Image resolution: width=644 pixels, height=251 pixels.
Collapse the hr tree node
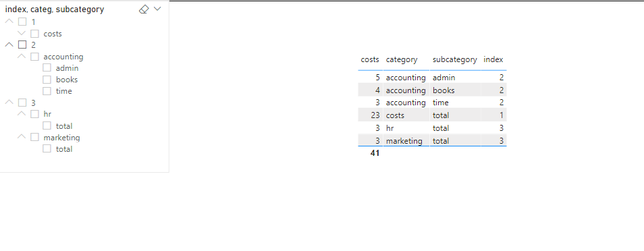(x=22, y=114)
